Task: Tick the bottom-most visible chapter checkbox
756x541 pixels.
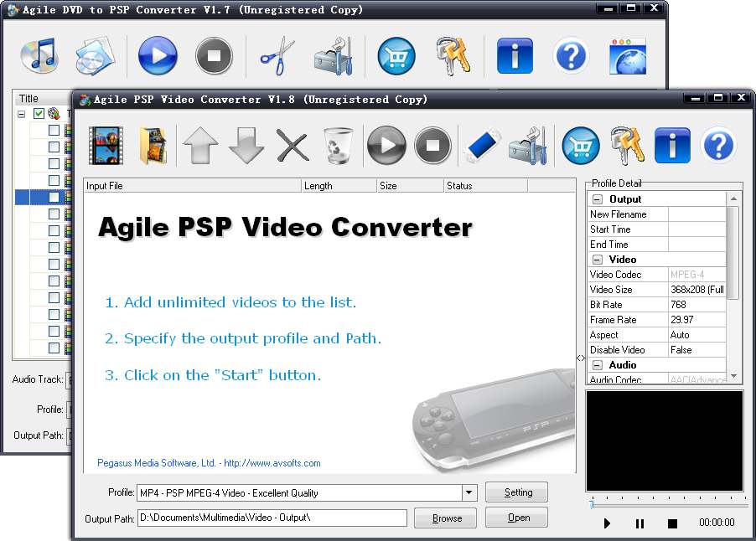Action: (54, 348)
